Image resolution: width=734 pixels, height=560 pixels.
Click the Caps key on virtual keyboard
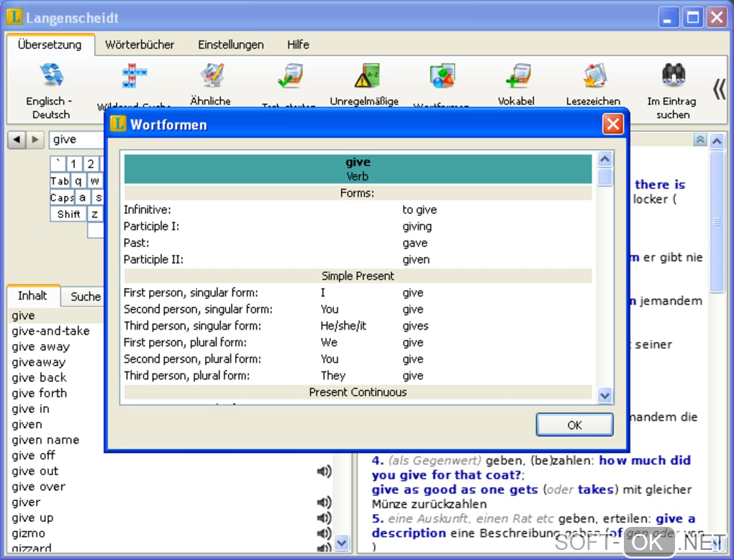(62, 198)
